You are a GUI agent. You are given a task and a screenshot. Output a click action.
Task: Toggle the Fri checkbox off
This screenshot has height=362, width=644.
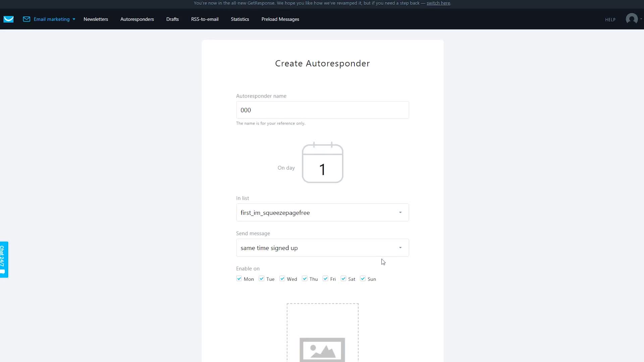tap(325, 279)
